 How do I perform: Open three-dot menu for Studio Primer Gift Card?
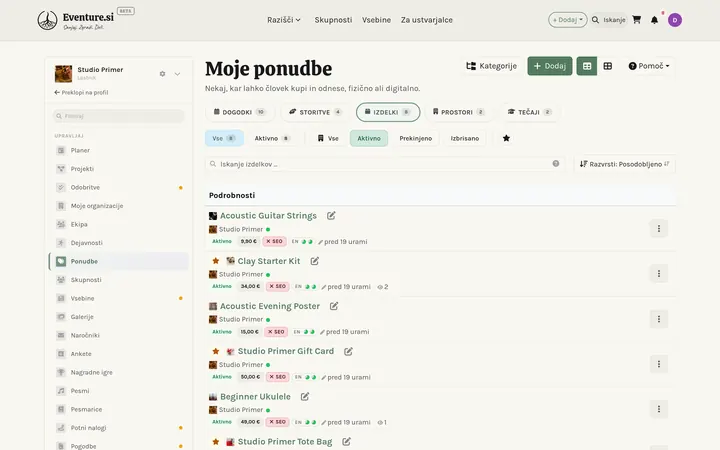(658, 364)
